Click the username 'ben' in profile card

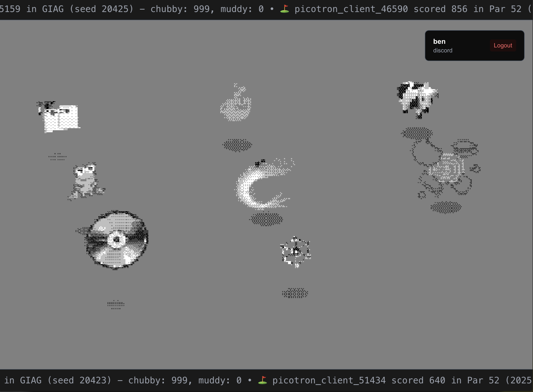click(x=439, y=42)
